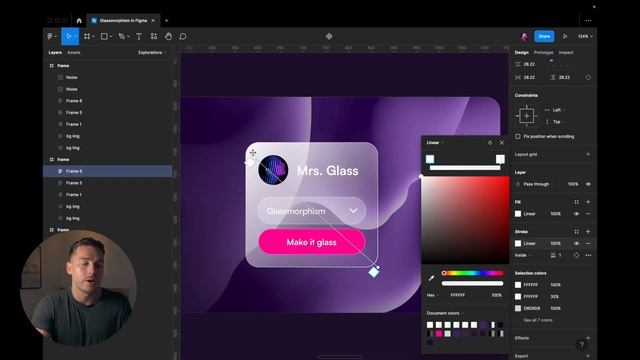Toggle independent corners icon
The height and width of the screenshot is (360, 640).
(x=588, y=77)
